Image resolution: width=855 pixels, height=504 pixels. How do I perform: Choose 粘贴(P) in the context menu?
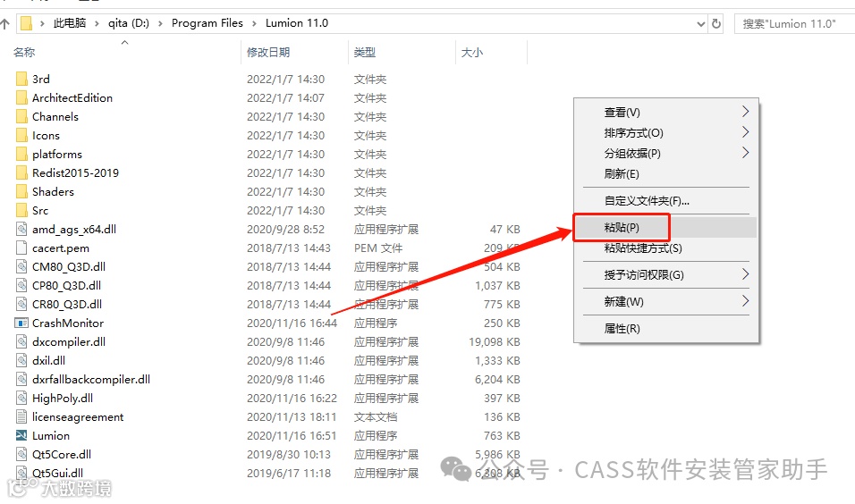(x=622, y=228)
